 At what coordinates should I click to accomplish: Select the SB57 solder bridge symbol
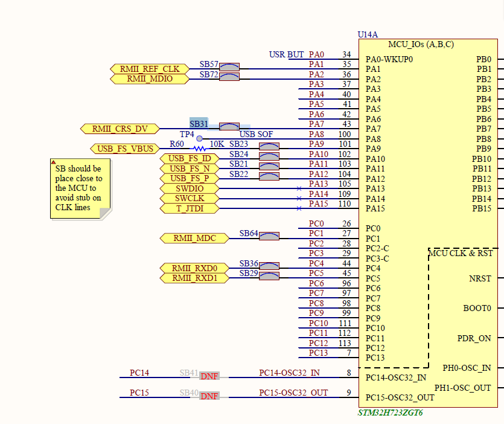coord(229,66)
